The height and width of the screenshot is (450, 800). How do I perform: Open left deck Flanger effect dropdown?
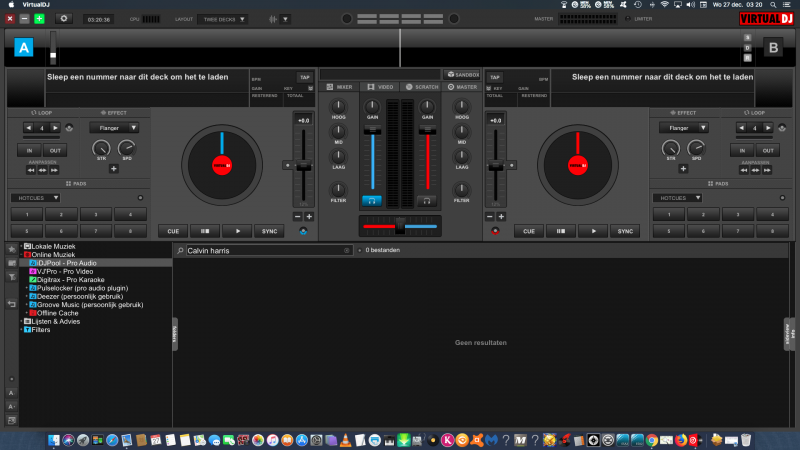(x=114, y=128)
